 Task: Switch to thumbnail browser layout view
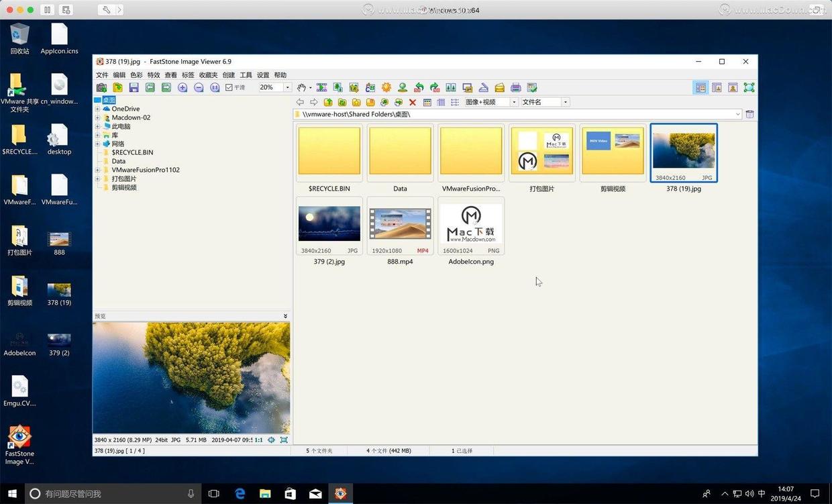[700, 87]
